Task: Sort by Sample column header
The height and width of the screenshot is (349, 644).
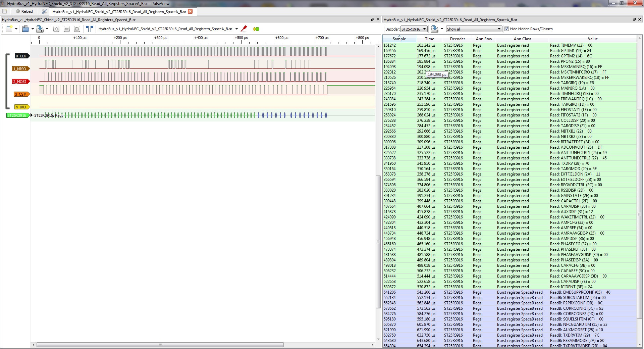Action: [399, 39]
